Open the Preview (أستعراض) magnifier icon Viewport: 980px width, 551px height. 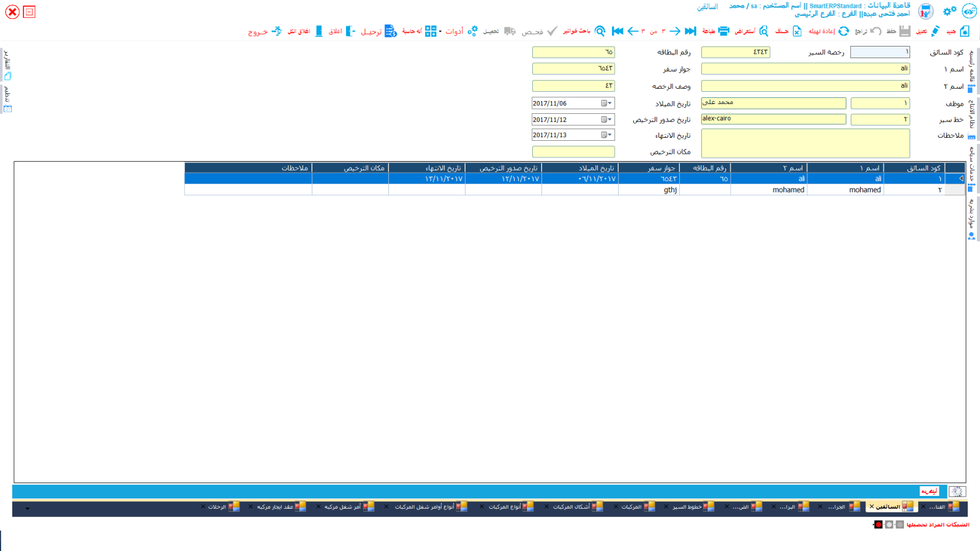pyautogui.click(x=764, y=31)
